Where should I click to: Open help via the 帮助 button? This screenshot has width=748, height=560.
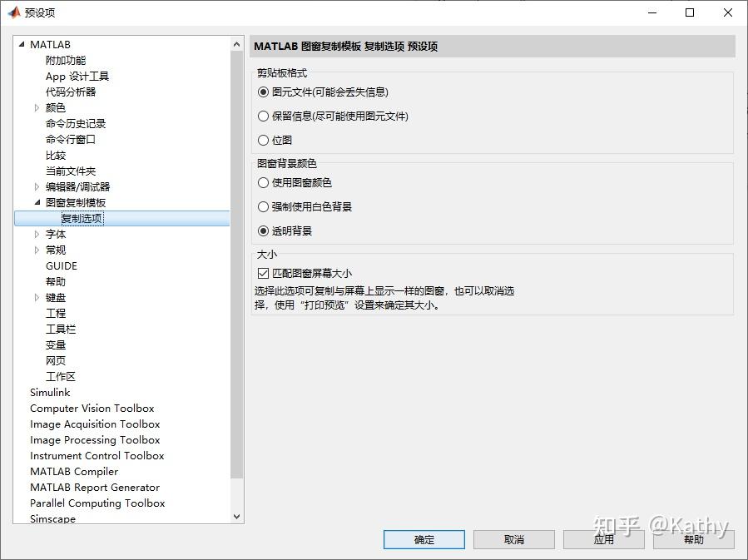tap(693, 539)
